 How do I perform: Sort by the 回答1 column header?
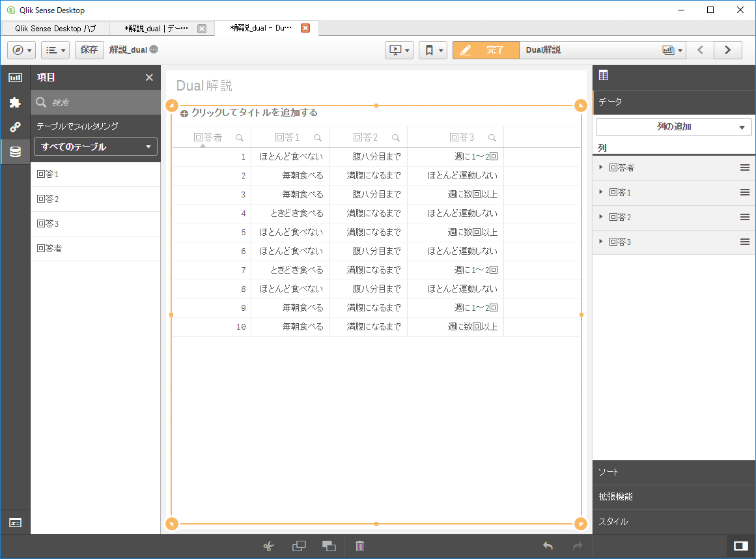click(x=287, y=138)
